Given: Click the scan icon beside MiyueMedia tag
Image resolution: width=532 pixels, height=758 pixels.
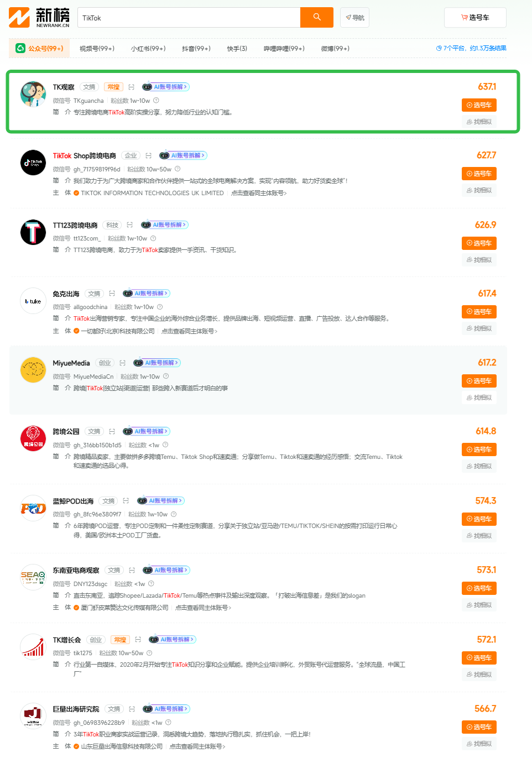Looking at the screenshot, I should coord(123,363).
